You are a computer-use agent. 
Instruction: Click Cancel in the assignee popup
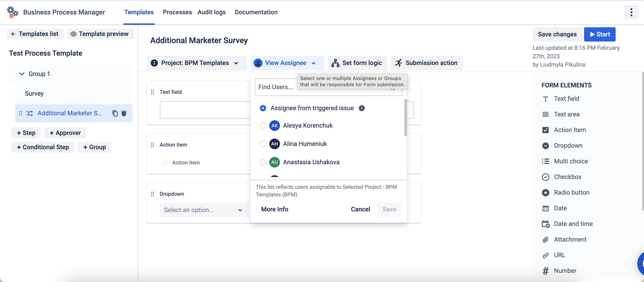[x=360, y=209]
